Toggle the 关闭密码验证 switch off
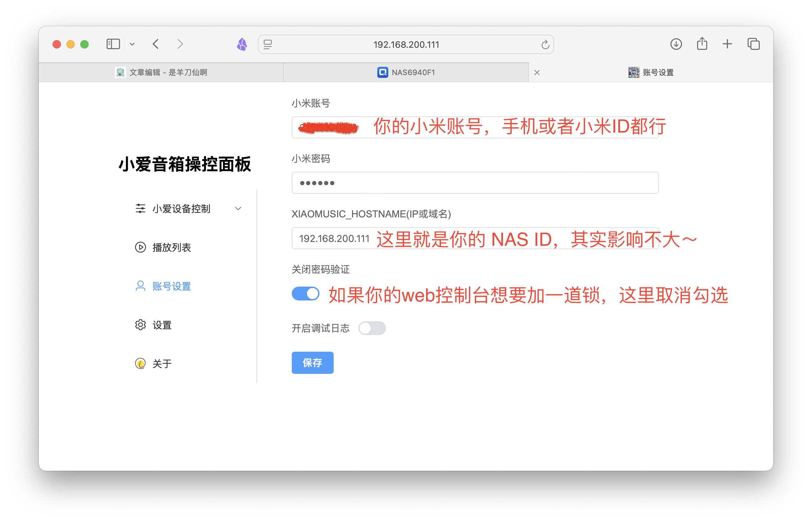812x522 pixels. [x=305, y=294]
